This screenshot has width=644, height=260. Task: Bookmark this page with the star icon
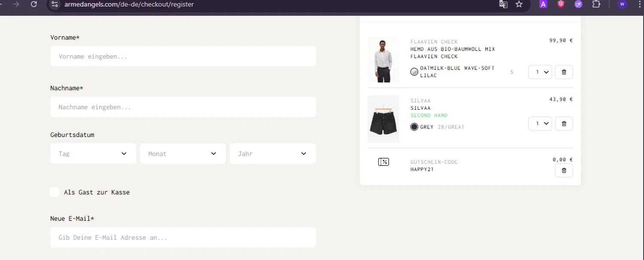click(519, 4)
